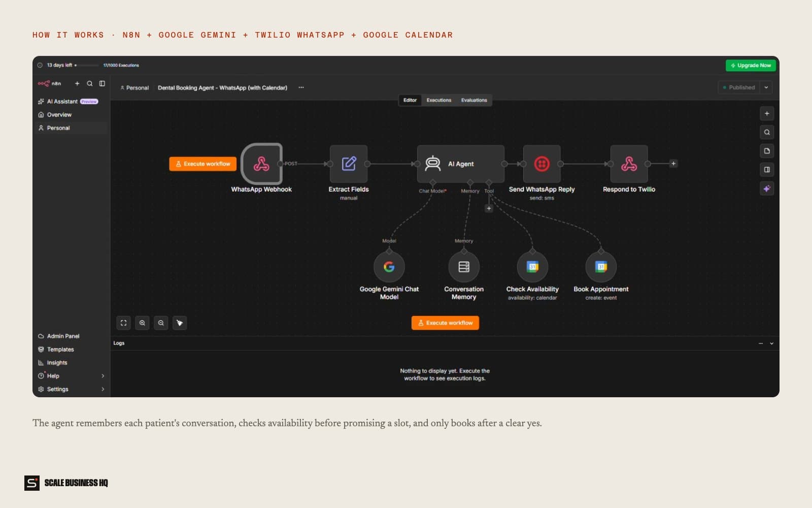The image size is (812, 508).
Task: Select the Respond to Twilio node
Action: (x=629, y=164)
